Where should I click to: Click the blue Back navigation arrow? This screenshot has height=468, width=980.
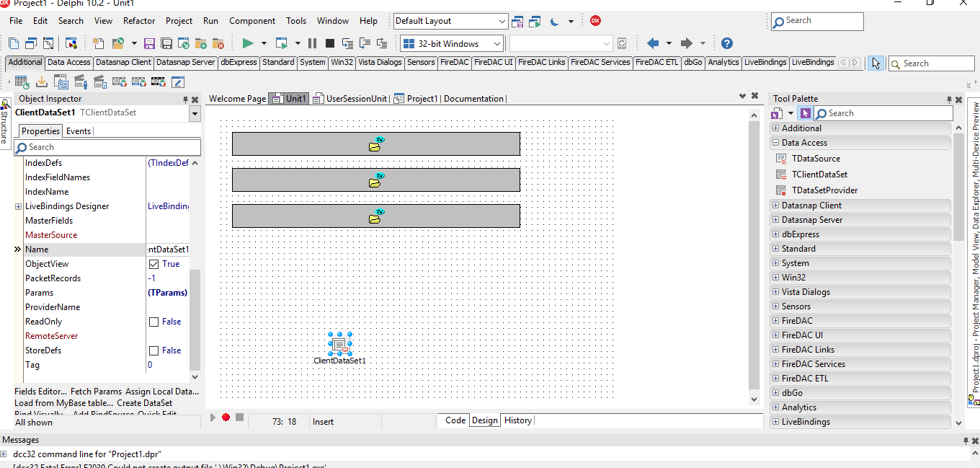[x=653, y=43]
